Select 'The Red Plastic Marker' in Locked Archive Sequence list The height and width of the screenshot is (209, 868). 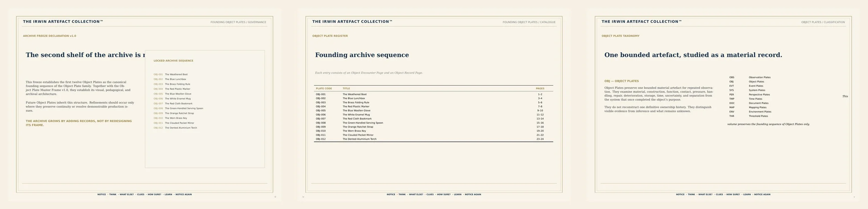[x=177, y=89]
